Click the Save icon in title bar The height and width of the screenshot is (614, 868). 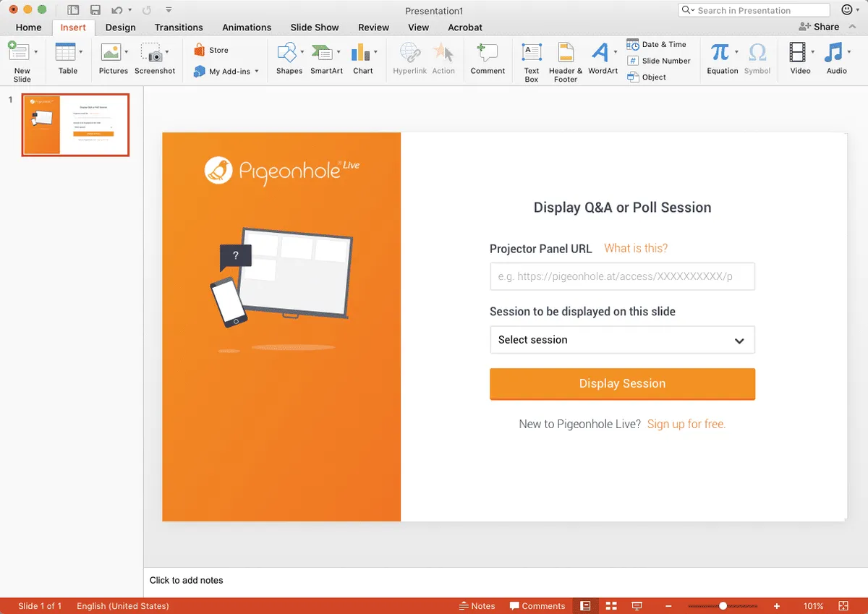click(x=95, y=10)
